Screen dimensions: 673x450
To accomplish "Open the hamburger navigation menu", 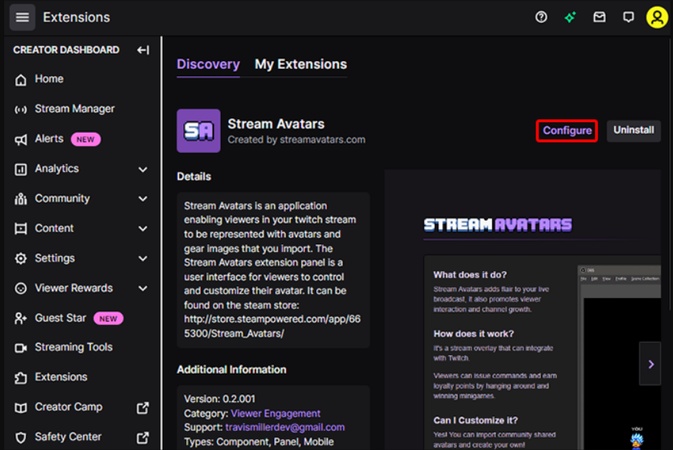I will (22, 18).
